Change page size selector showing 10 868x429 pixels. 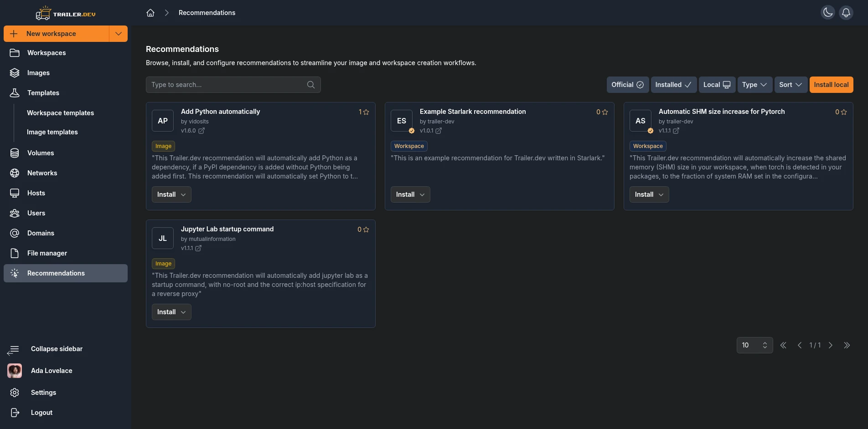(754, 345)
